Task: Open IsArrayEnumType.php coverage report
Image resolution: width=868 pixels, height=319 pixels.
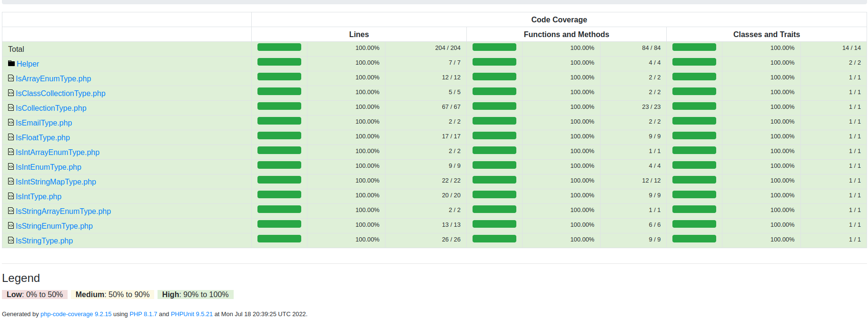Action: click(x=53, y=78)
